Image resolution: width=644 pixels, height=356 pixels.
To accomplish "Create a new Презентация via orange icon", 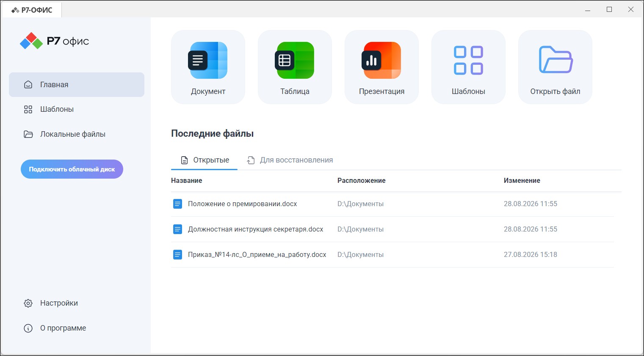I will [381, 61].
